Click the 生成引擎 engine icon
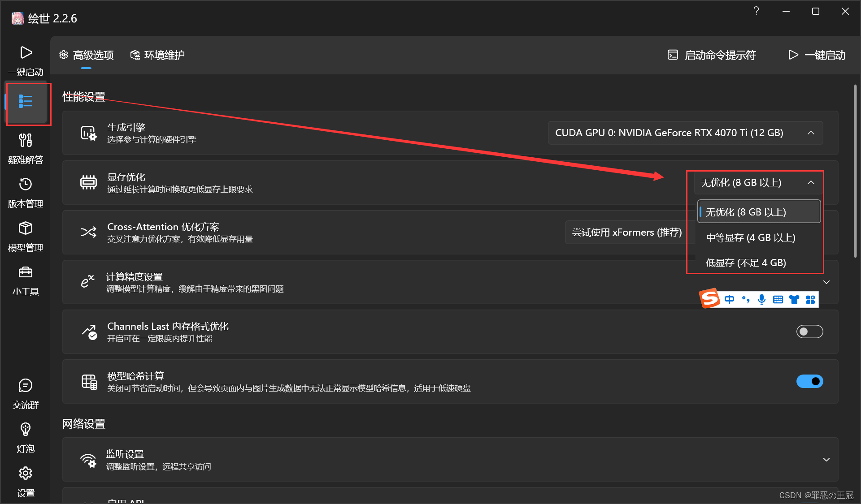The height and width of the screenshot is (504, 861). coord(88,133)
